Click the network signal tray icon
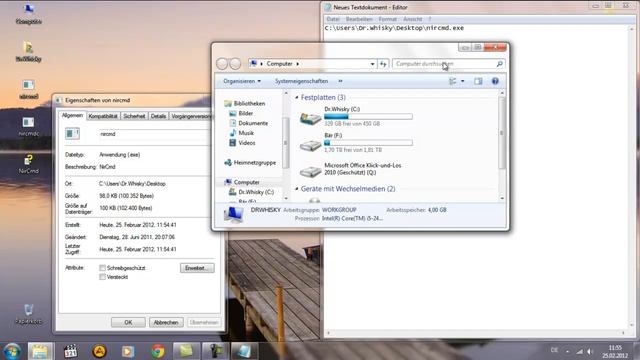Image resolution: width=640 pixels, height=360 pixels. tap(579, 351)
